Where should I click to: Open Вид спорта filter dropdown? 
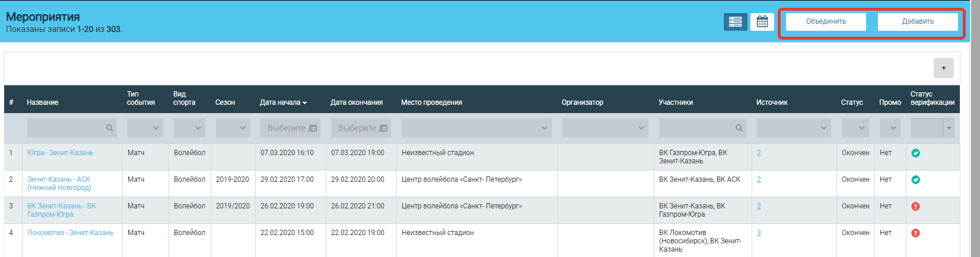[x=189, y=128]
